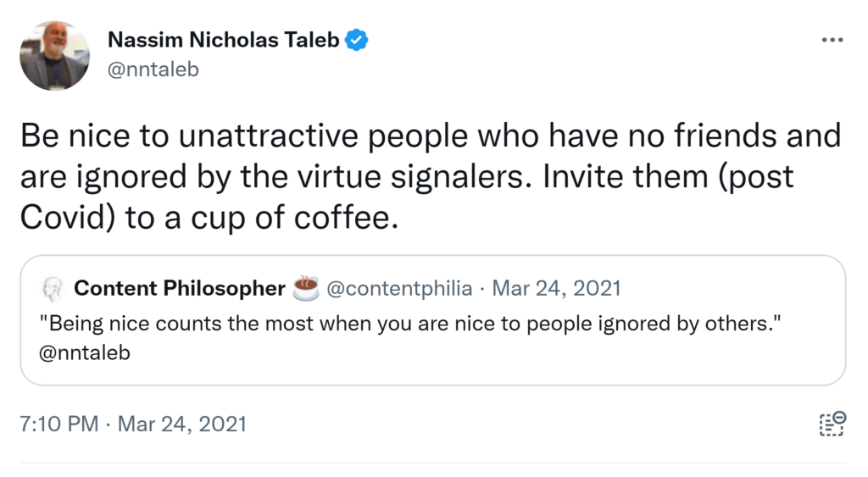This screenshot has height=477, width=868.
Task: Open the @nntaleb handle under the name
Action: pos(153,69)
